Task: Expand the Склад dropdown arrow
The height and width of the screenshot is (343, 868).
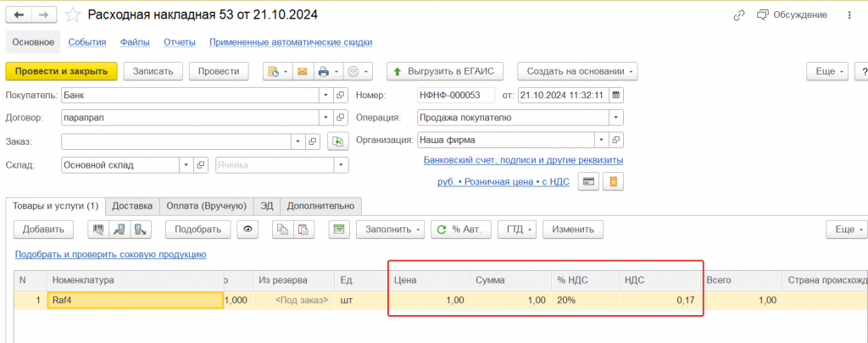Action: (186, 165)
